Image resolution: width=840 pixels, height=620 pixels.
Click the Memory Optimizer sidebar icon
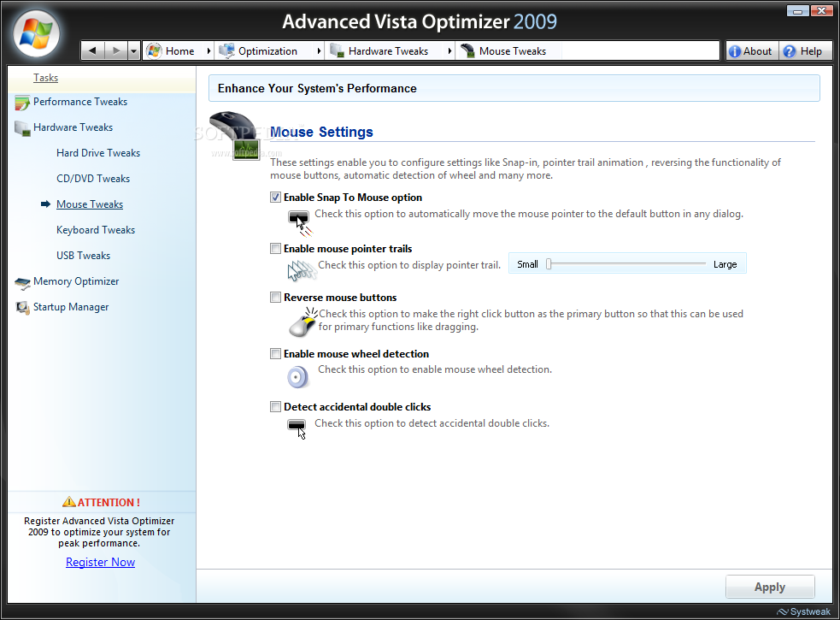pyautogui.click(x=22, y=282)
